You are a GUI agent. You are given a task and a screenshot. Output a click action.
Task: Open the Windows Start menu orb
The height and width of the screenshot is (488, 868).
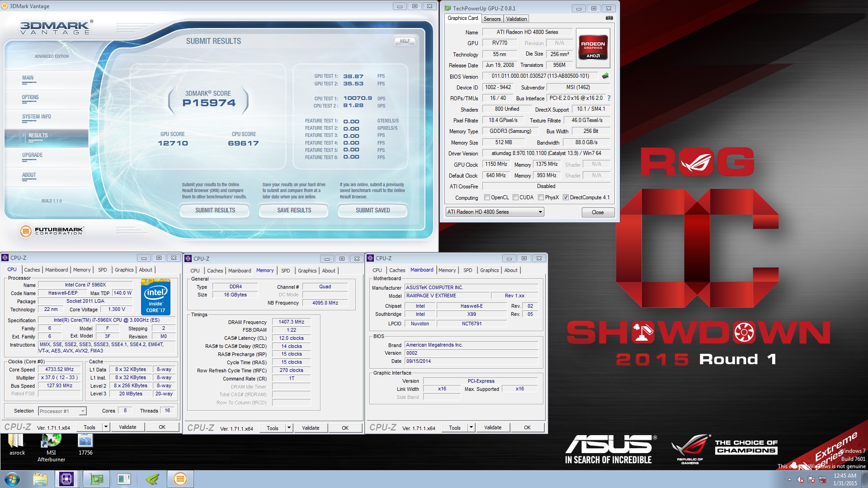[12, 479]
